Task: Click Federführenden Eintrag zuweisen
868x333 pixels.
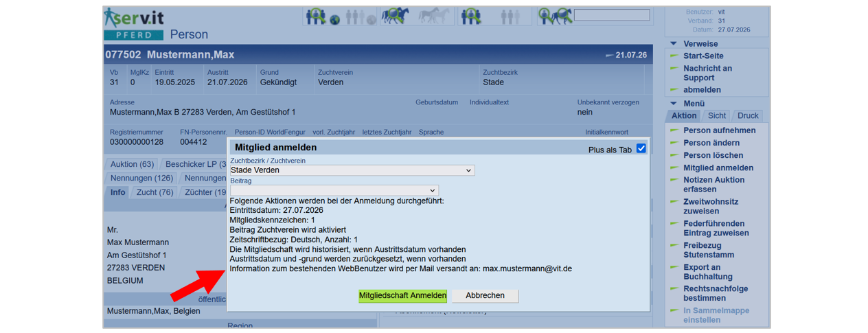Action: coord(716,228)
